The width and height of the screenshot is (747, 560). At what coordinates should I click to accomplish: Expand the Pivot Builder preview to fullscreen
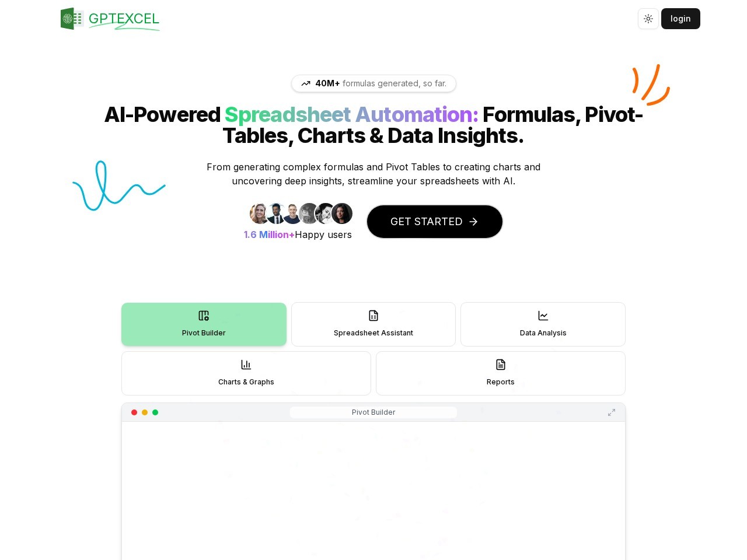[612, 412]
